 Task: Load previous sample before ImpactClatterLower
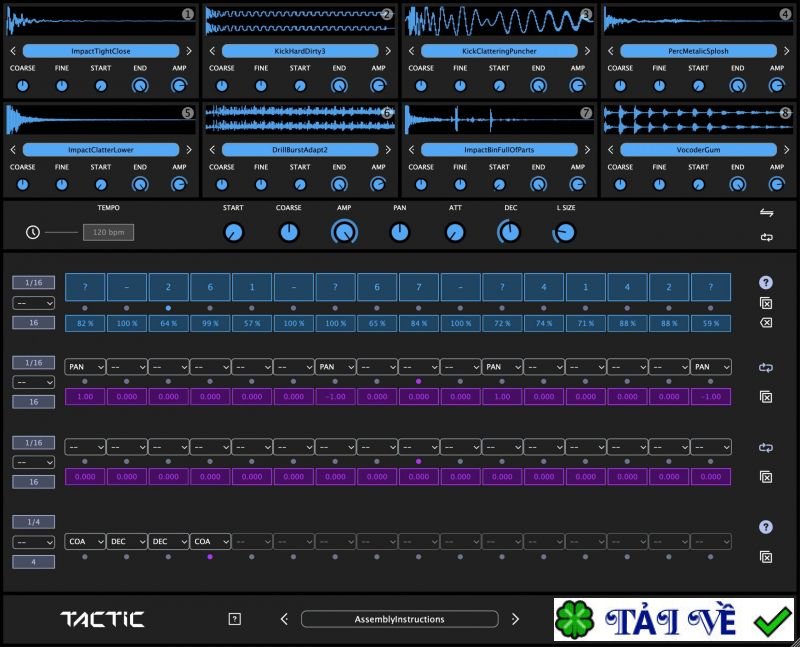pos(13,150)
